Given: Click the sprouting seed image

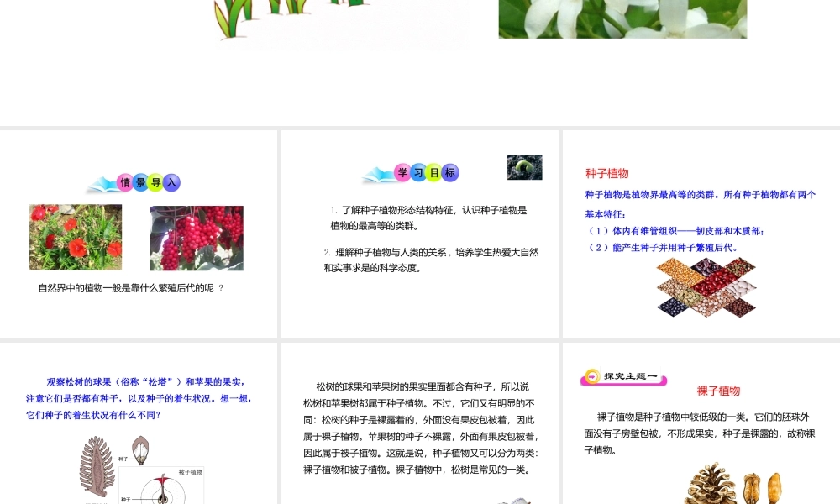Looking at the screenshot, I should (524, 167).
